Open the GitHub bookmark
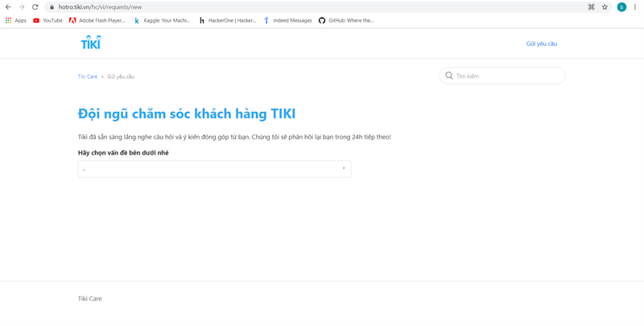Image resolution: width=644 pixels, height=326 pixels. tap(346, 21)
